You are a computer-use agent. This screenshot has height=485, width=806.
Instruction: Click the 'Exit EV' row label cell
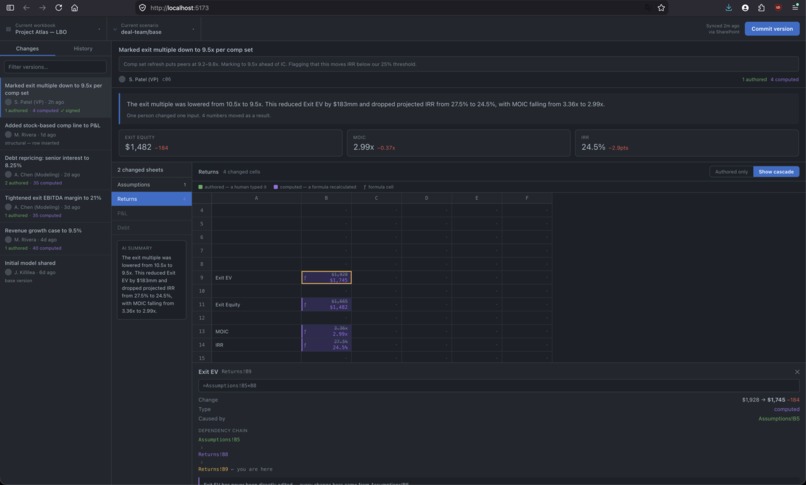[x=256, y=277]
